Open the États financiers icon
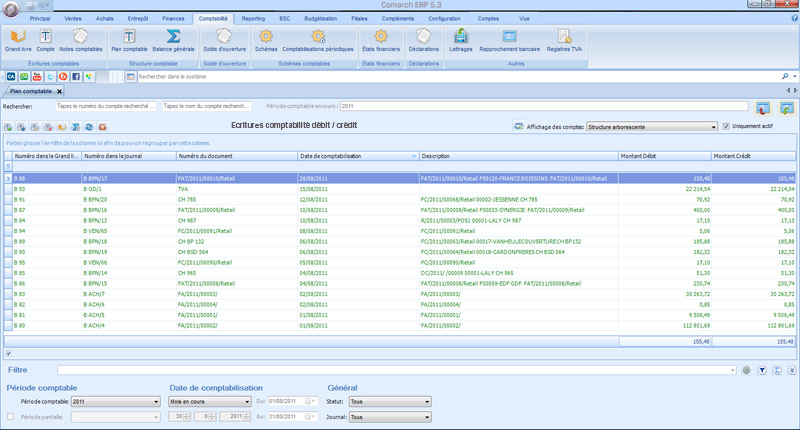This screenshot has width=800, height=430. [x=380, y=38]
